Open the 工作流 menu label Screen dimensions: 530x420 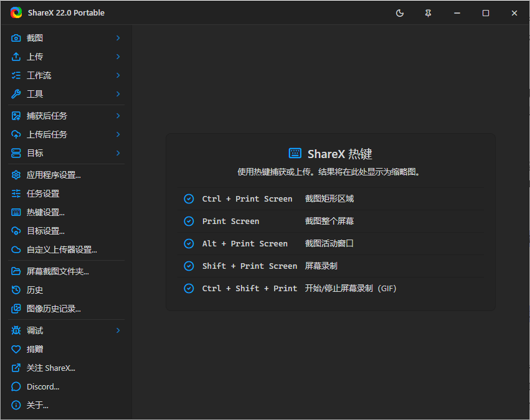point(39,75)
